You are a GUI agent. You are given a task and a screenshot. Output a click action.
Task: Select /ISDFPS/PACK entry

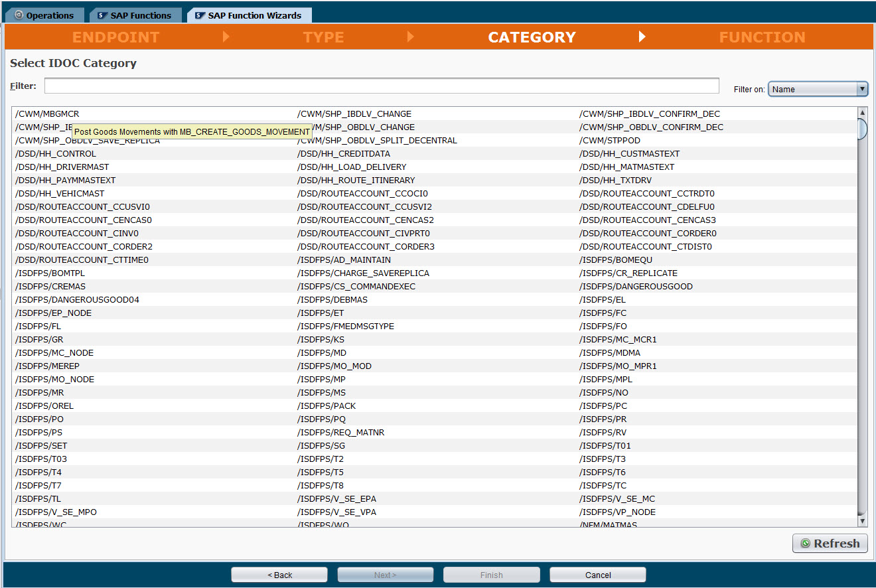[327, 406]
